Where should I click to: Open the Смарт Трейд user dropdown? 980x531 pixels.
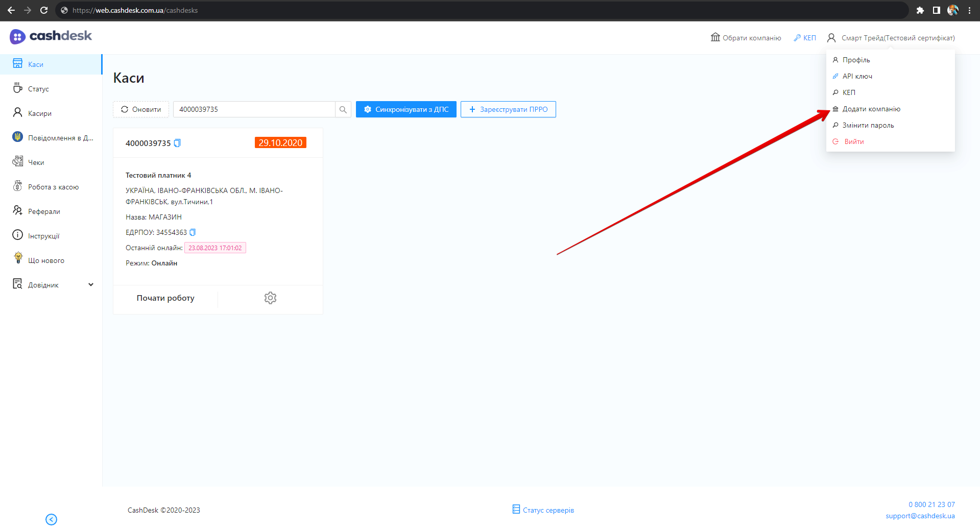click(891, 38)
